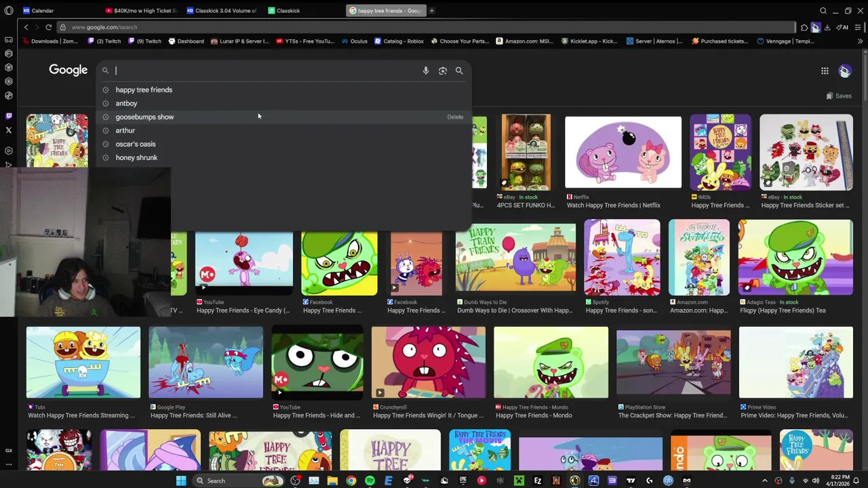Screen dimensions: 868x488
Task: Expand the bookmarks bar overflow chevron
Action: point(859,41)
